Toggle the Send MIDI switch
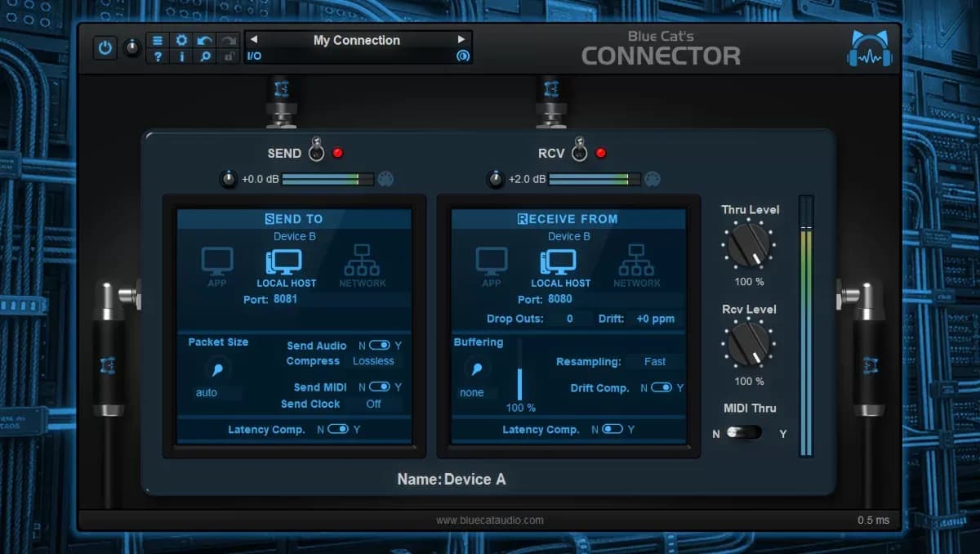 pos(379,387)
